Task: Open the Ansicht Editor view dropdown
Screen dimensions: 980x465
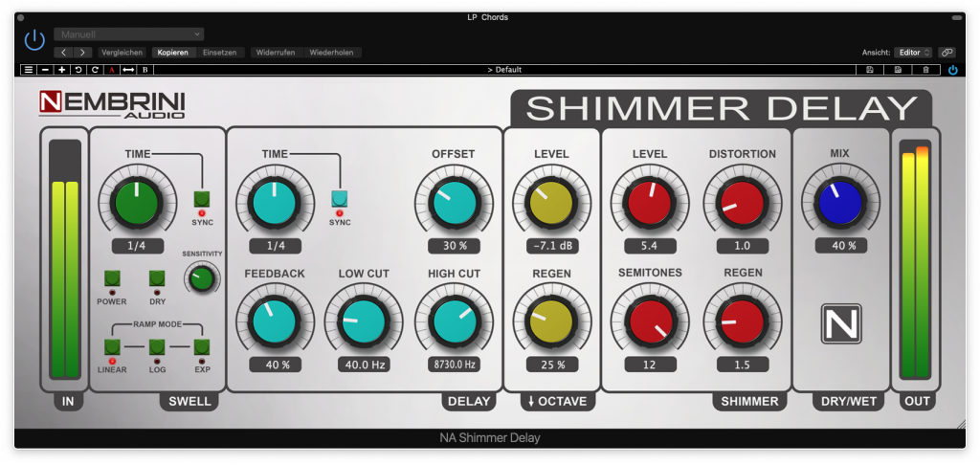Action: coord(912,53)
